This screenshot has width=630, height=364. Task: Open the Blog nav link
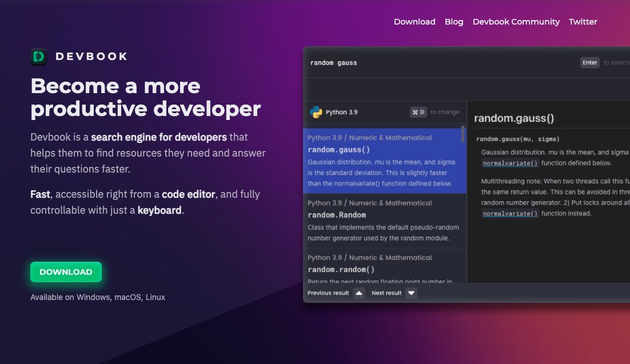click(453, 22)
